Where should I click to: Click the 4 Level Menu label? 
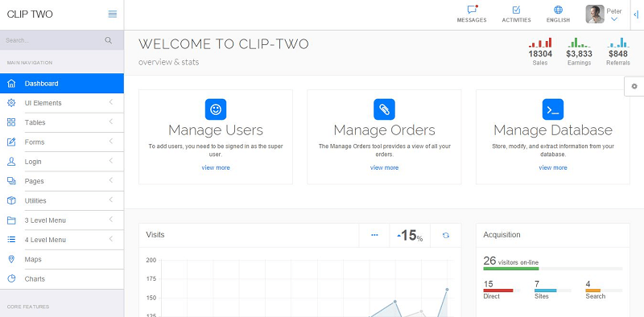pyautogui.click(x=45, y=240)
